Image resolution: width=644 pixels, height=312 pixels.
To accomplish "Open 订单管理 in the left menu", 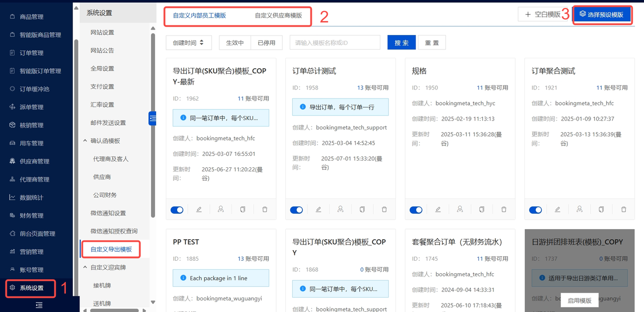I will 32,53.
